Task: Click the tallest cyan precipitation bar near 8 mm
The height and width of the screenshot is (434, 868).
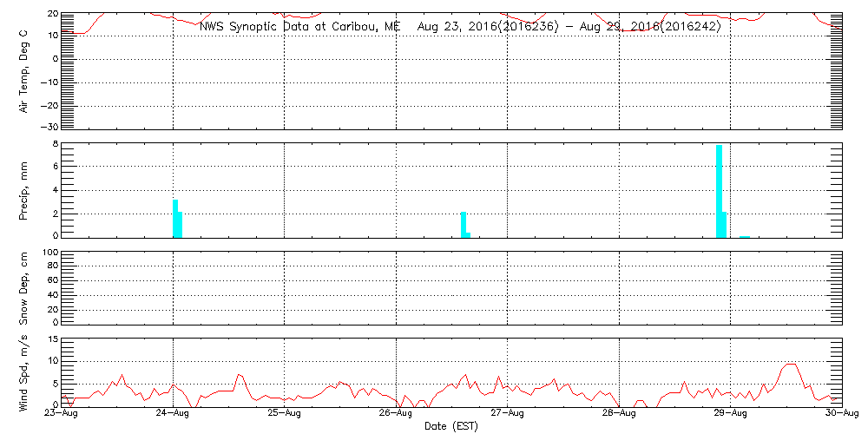Action: click(x=719, y=192)
